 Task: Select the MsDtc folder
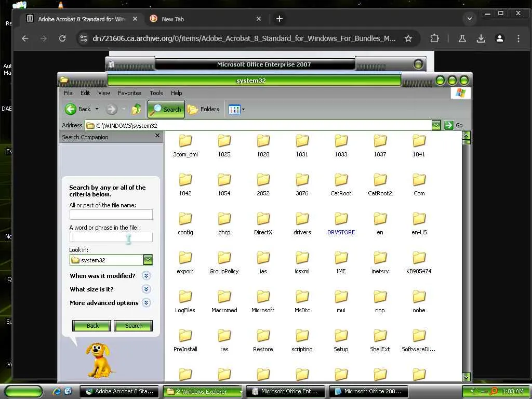tap(302, 302)
